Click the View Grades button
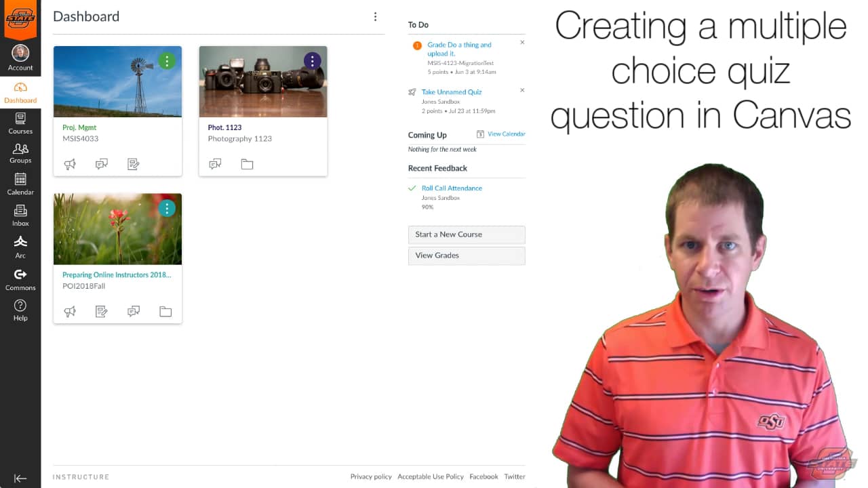Screen dimensions: 868x488 click(x=467, y=256)
